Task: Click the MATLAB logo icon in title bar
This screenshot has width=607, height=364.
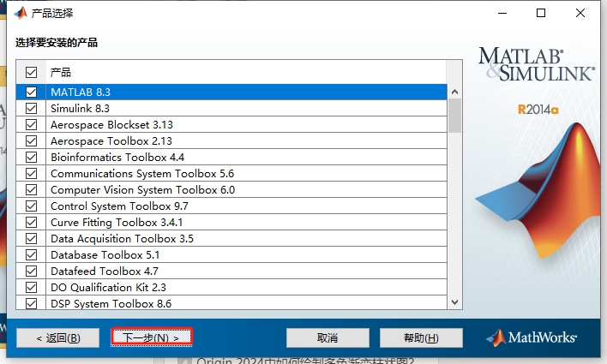Action: 21,13
